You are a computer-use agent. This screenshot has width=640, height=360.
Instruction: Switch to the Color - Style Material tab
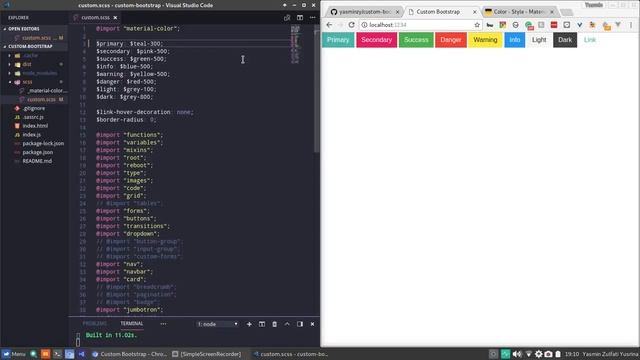click(x=519, y=12)
